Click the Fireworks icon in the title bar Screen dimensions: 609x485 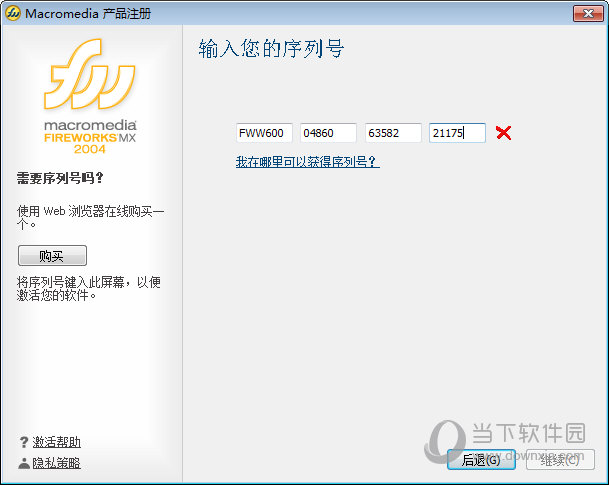[13, 13]
